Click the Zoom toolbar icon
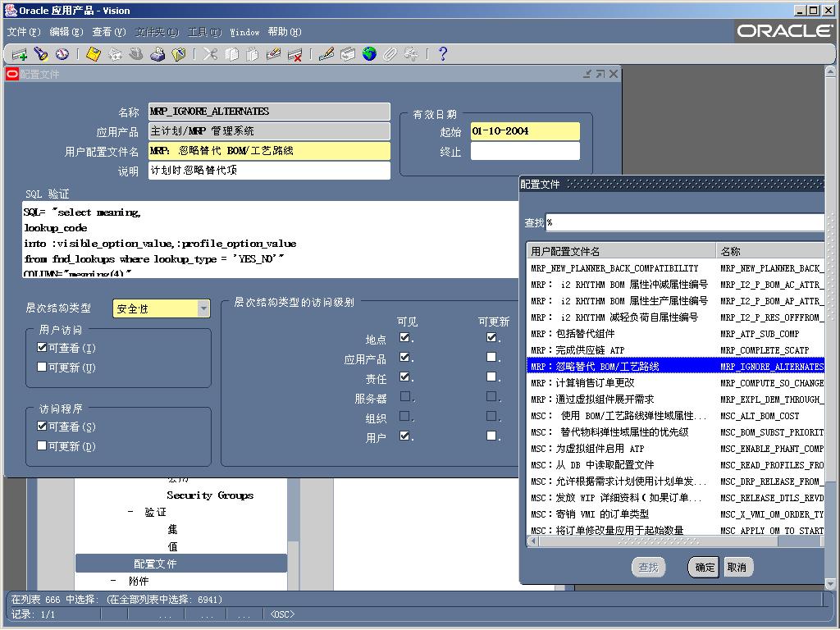840x630 pixels. tap(348, 54)
